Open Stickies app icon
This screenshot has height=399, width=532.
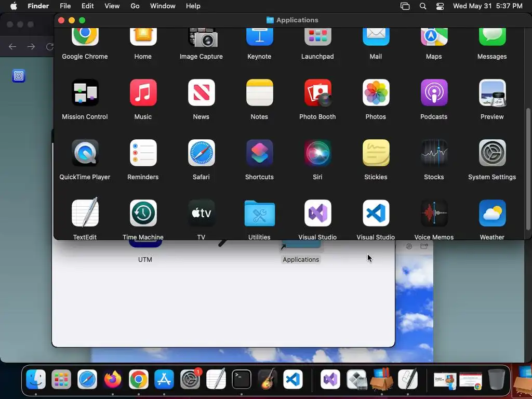376,153
